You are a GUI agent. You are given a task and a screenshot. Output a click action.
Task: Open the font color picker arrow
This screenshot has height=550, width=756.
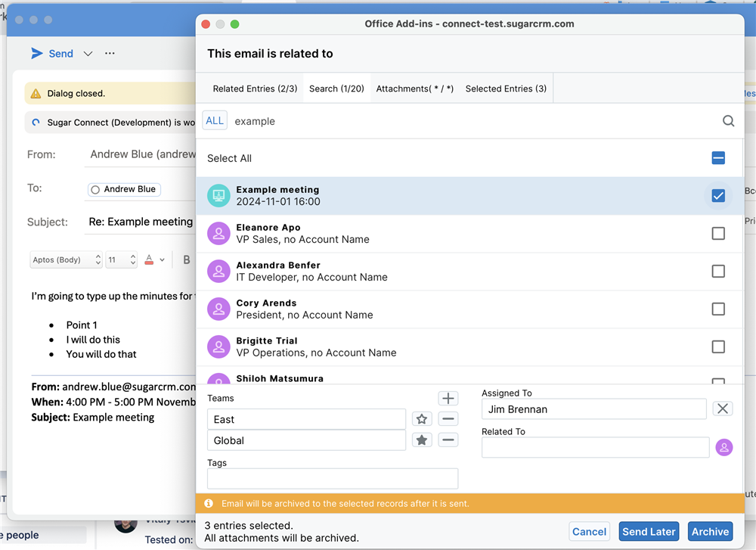click(162, 260)
